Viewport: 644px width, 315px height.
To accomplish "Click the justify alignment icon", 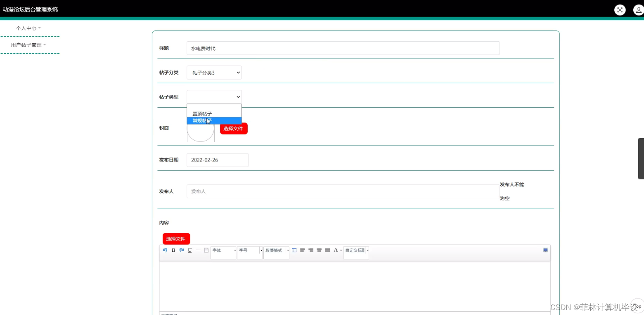I will (x=327, y=250).
